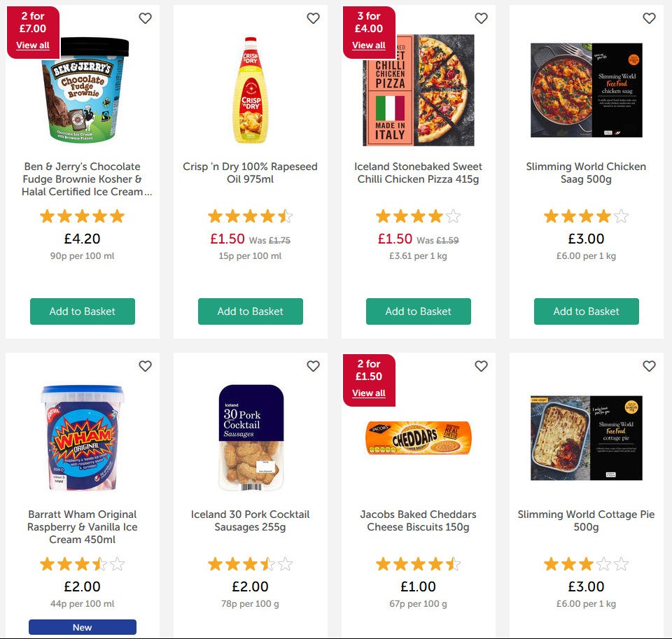Add Slimming World Chicken Saag to basket

(587, 311)
